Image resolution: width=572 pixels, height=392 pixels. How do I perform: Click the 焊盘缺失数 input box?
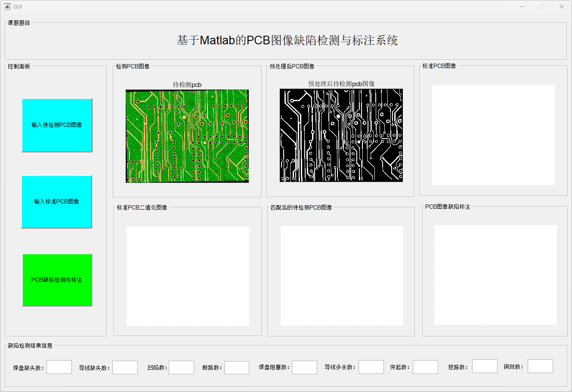click(59, 367)
